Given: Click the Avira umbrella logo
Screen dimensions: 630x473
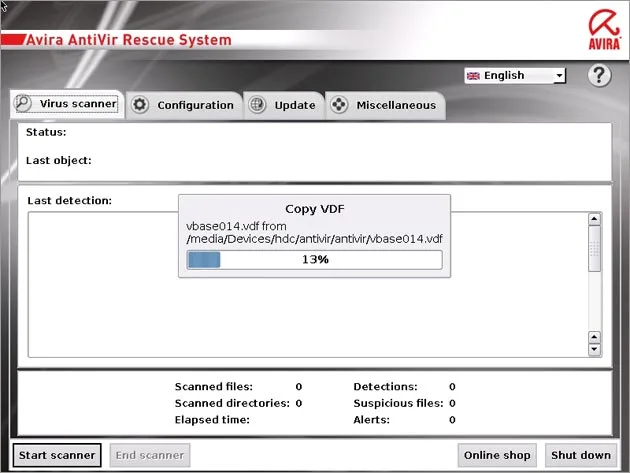Looking at the screenshot, I should click(x=605, y=30).
